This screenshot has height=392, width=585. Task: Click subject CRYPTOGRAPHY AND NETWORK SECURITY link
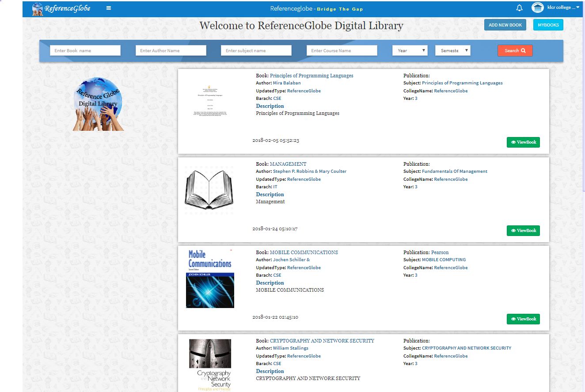coord(467,348)
